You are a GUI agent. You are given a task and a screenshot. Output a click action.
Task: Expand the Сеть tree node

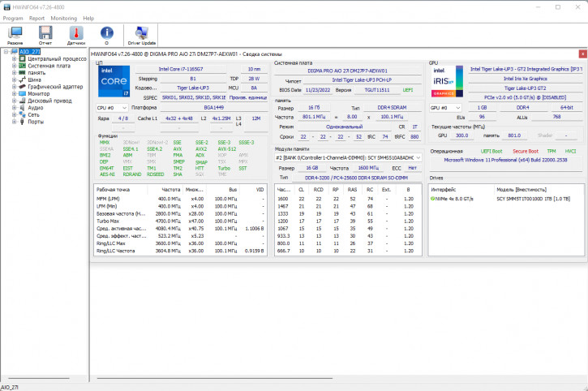15,114
